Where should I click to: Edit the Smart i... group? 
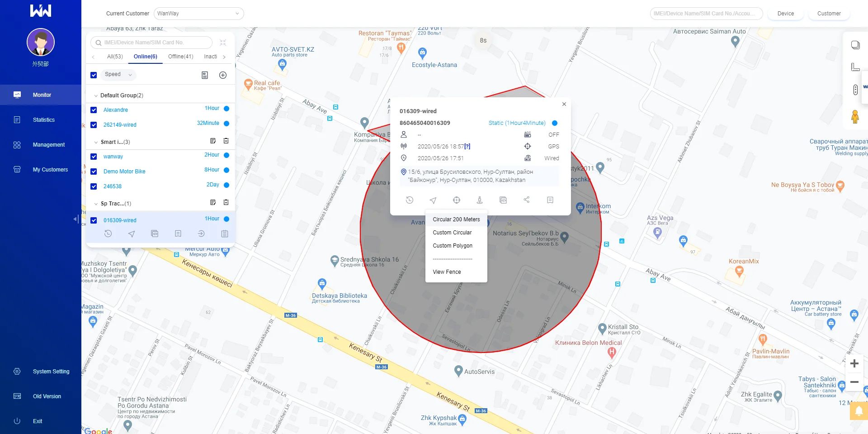(213, 141)
